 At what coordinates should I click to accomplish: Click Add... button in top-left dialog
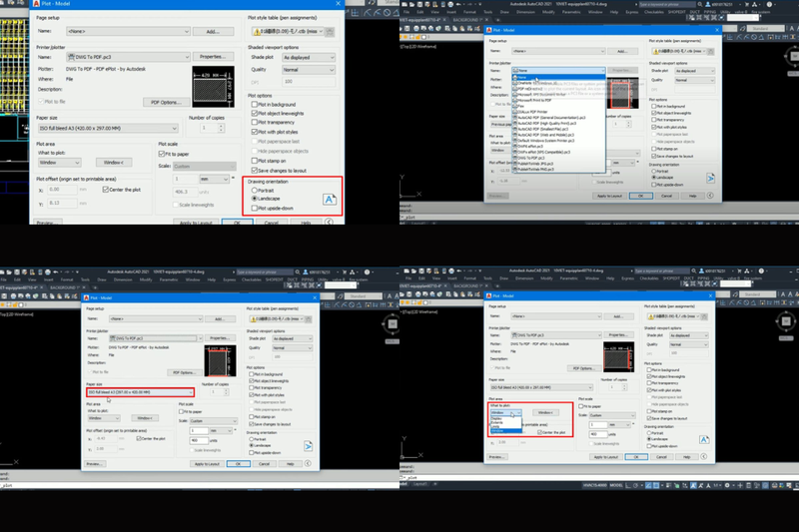pos(213,32)
